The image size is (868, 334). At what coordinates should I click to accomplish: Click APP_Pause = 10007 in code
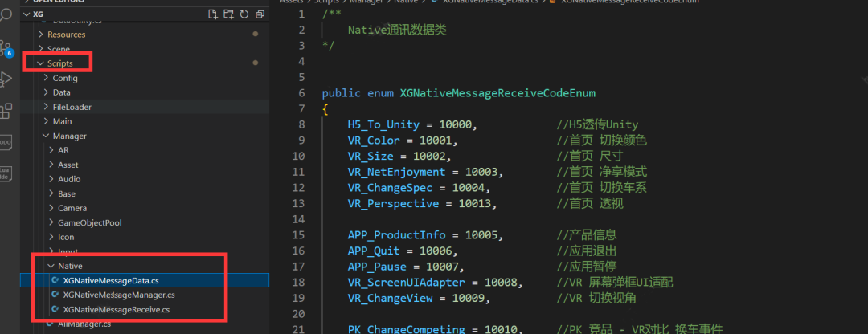click(x=406, y=267)
